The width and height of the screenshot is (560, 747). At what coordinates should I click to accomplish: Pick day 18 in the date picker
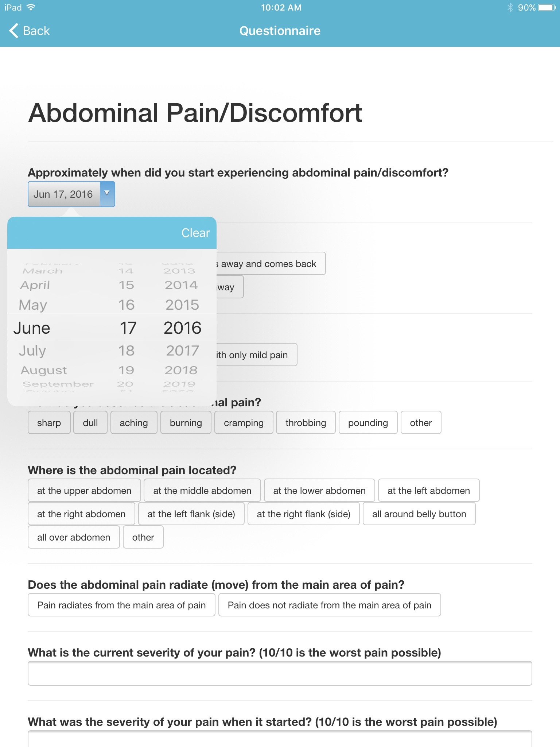tap(127, 351)
